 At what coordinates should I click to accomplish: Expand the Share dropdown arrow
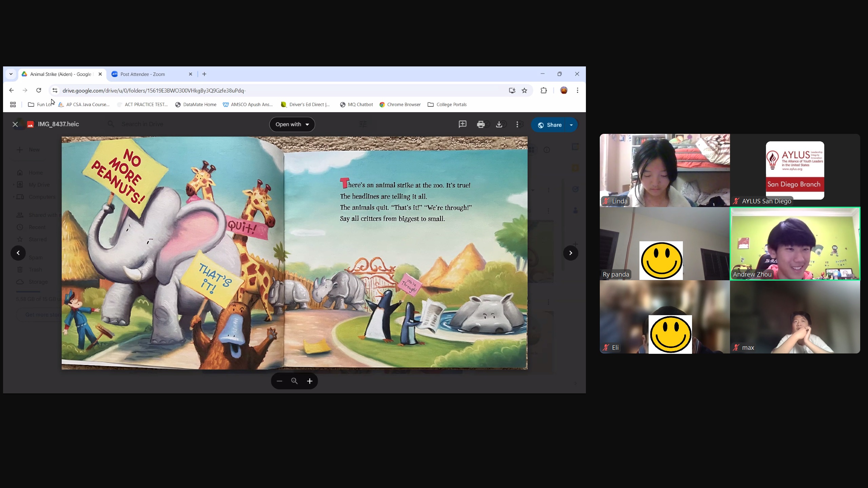click(x=571, y=125)
